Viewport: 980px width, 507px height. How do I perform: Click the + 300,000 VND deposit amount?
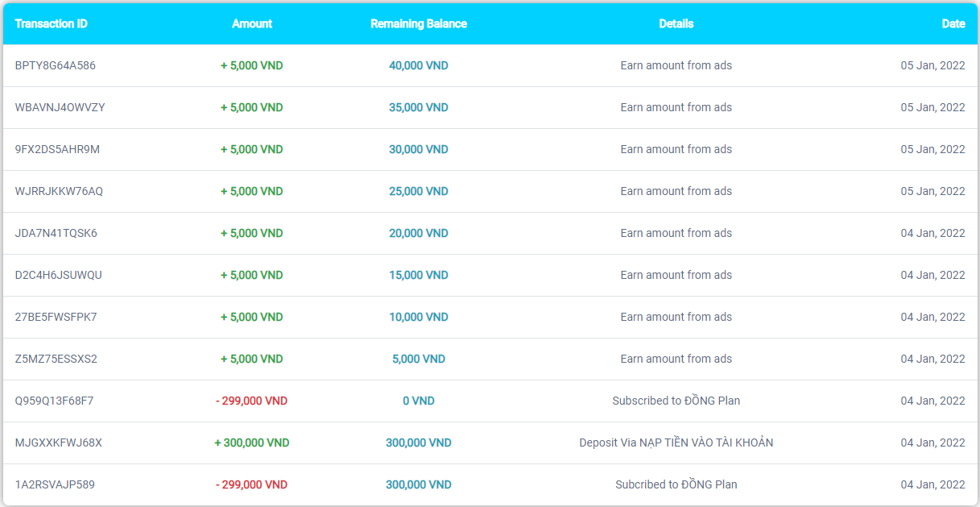tap(252, 443)
